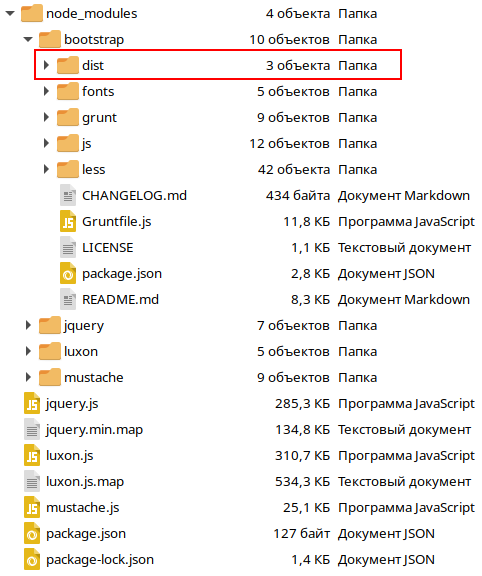Click the 310,7 КБ size value
The height and width of the screenshot is (576, 482).
click(302, 456)
